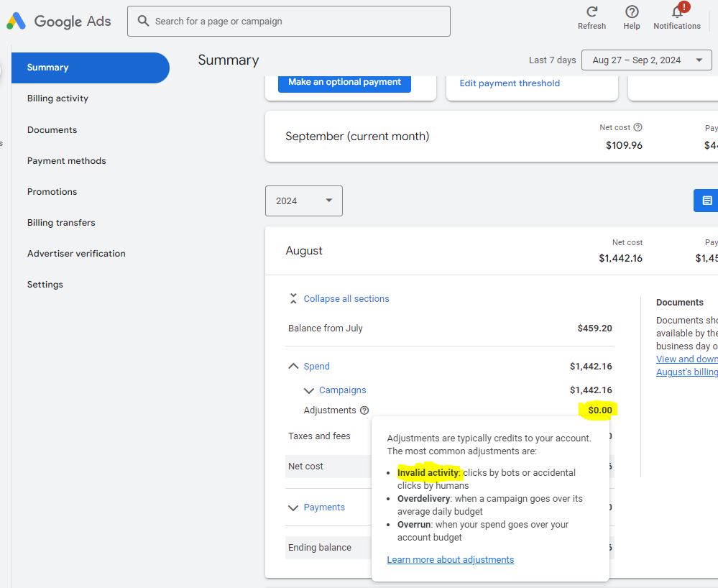The height and width of the screenshot is (588, 718).
Task: Click the blue document view icon button
Action: point(707,201)
